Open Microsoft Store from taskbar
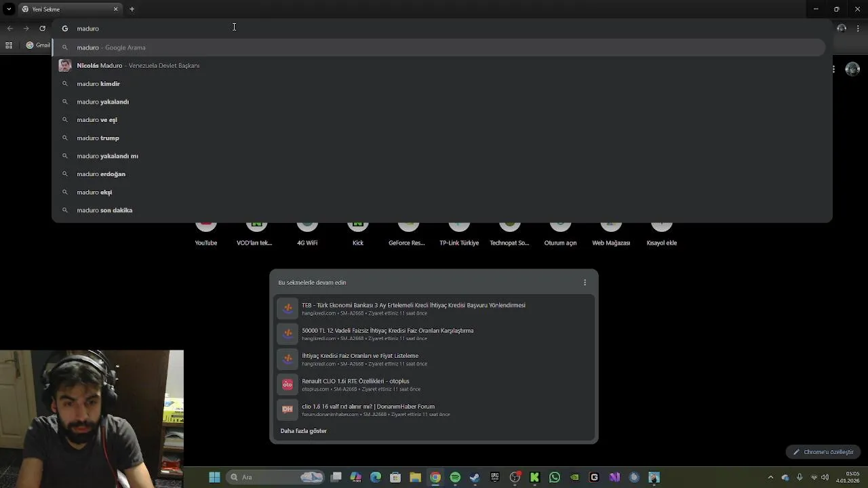 click(x=395, y=477)
